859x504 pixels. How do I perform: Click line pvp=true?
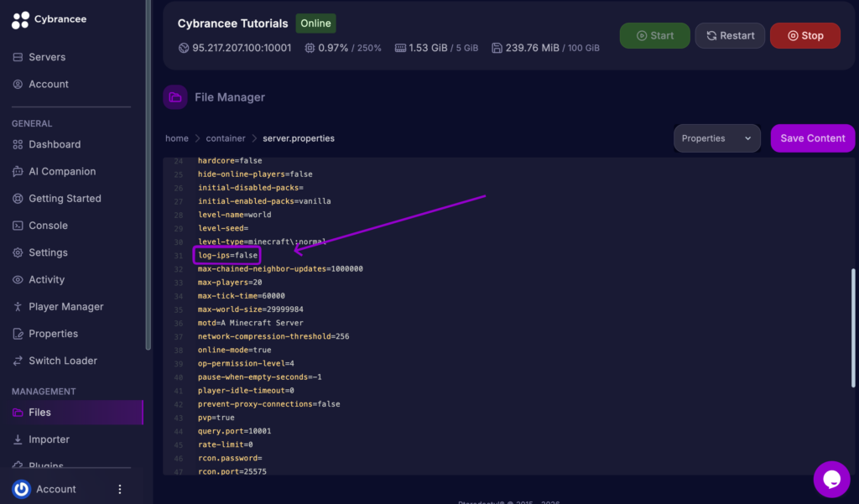coord(216,418)
